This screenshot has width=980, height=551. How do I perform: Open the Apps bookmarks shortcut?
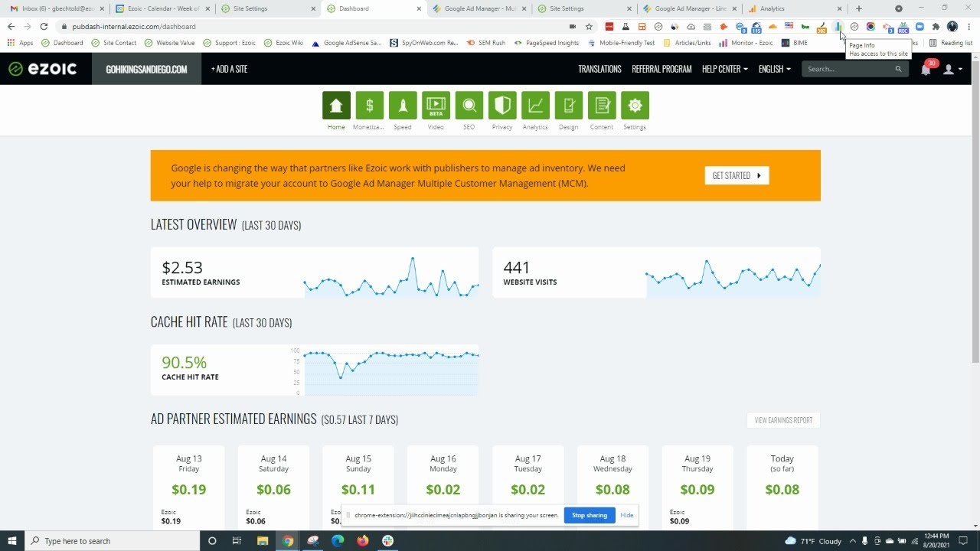click(21, 43)
